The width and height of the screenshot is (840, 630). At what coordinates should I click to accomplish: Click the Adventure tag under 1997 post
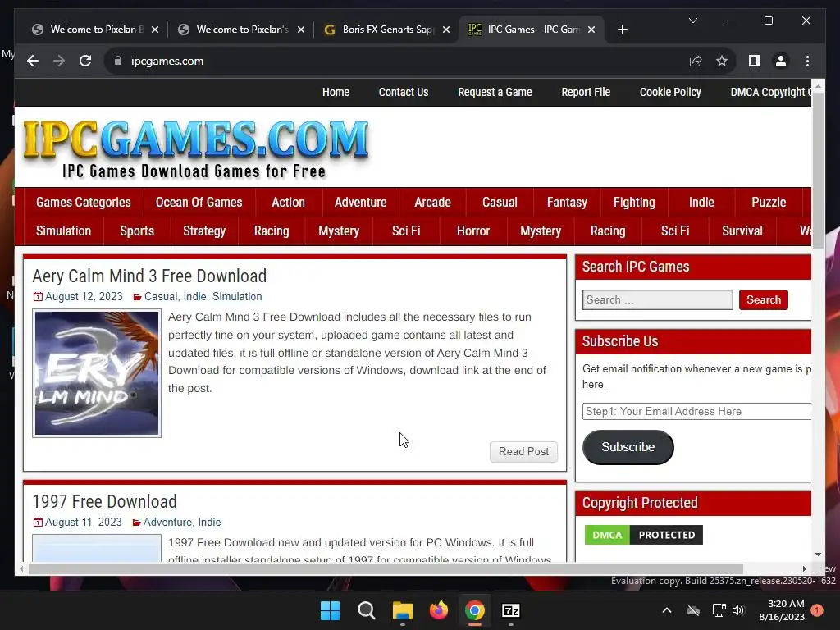167,523
